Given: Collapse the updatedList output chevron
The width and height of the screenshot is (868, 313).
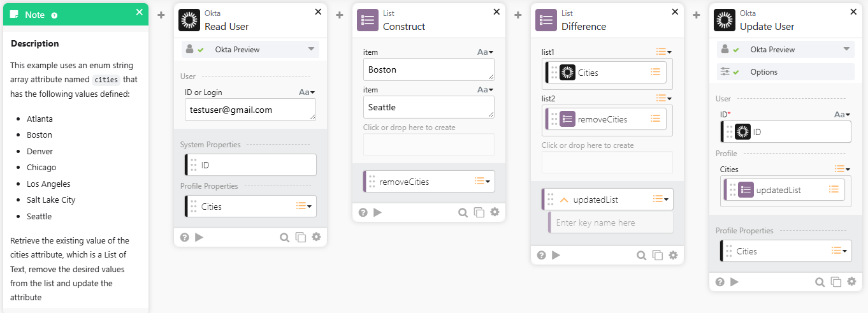Looking at the screenshot, I should tap(563, 200).
